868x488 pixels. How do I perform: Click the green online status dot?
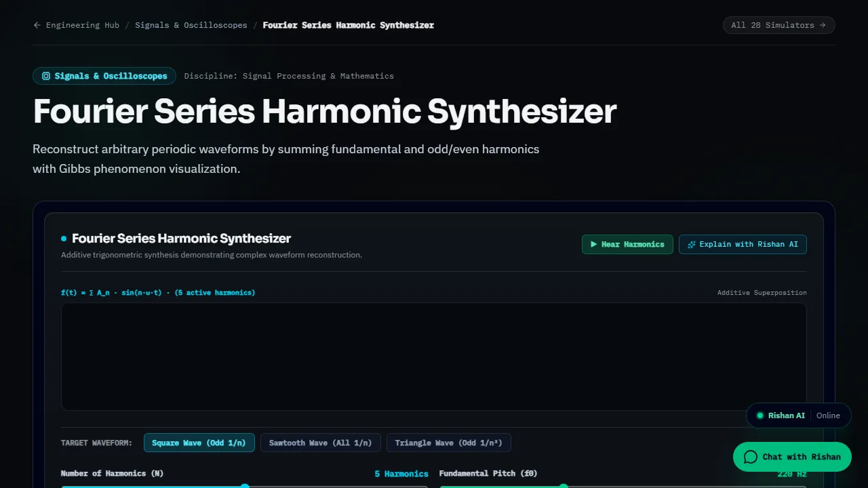point(760,415)
